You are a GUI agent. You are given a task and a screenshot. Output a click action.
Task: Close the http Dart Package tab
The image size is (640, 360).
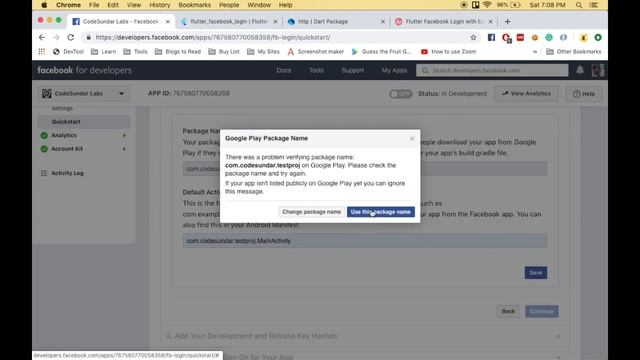pyautogui.click(x=383, y=21)
